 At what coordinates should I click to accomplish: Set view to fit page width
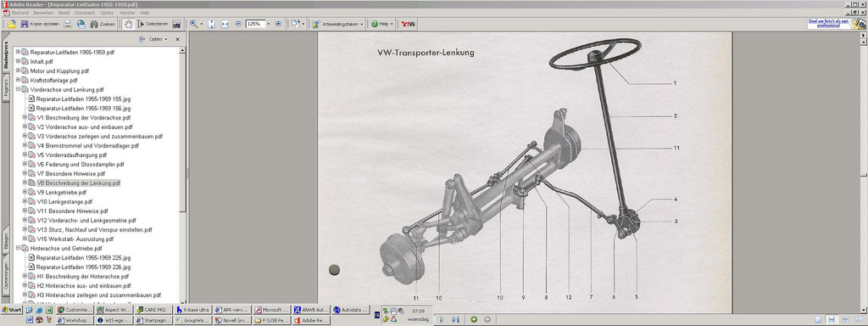(x=225, y=24)
